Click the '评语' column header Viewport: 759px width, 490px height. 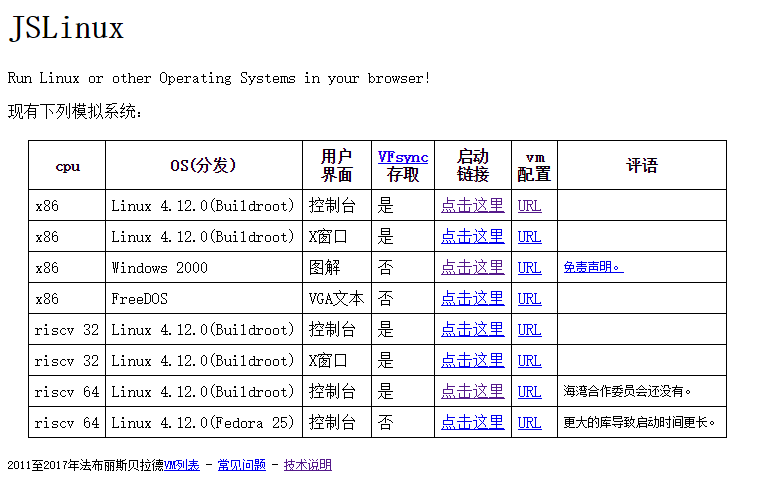tap(642, 166)
